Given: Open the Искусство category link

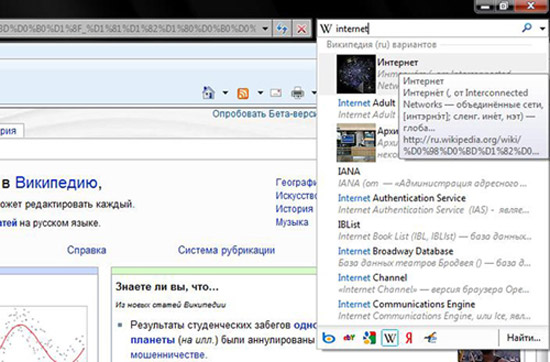Looking at the screenshot, I should click(296, 195).
